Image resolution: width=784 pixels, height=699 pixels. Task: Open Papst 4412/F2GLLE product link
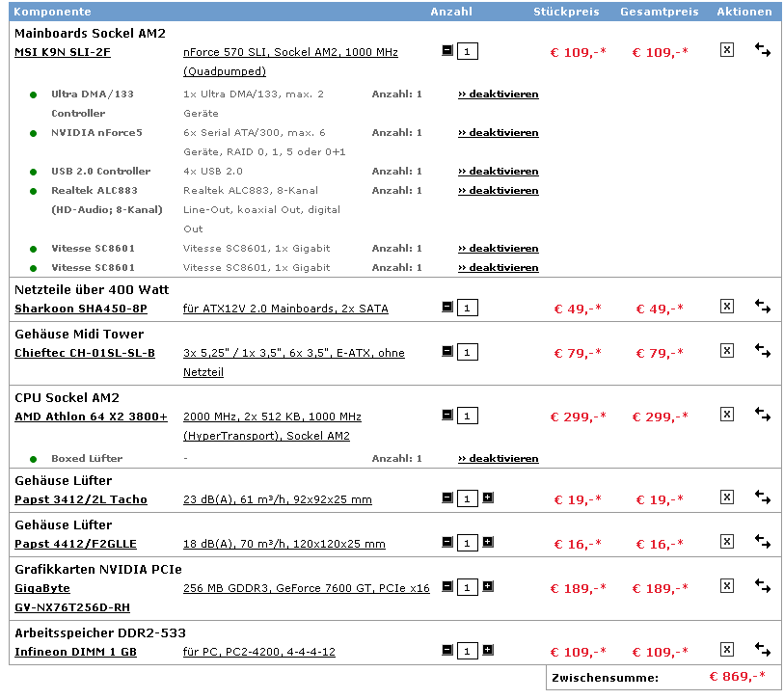pos(75,545)
